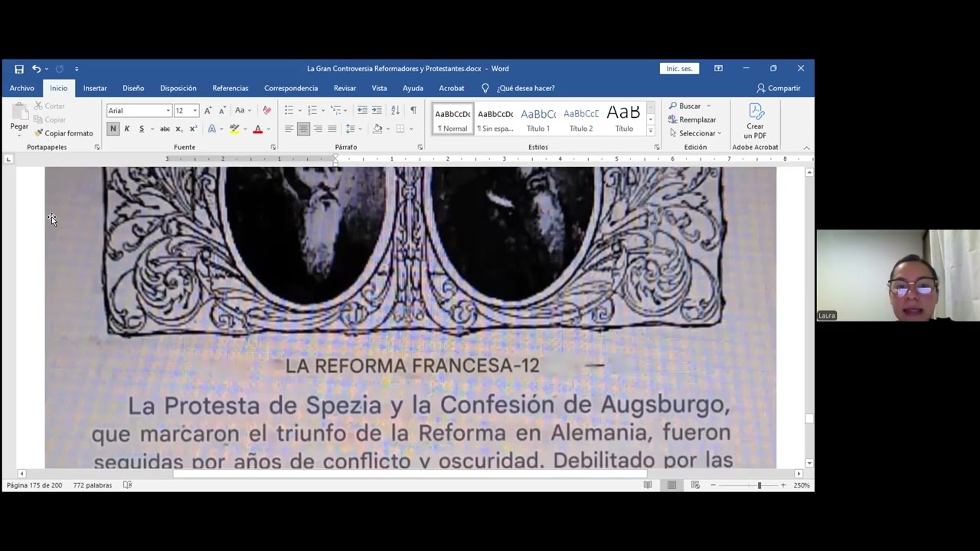Start a bulleted list

289,111
